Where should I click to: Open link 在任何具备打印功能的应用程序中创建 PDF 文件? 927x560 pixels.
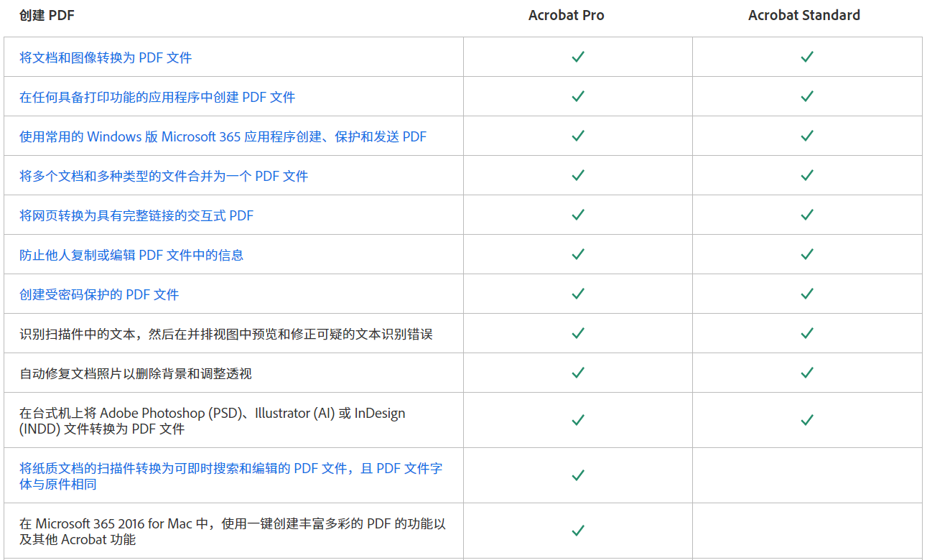tap(157, 97)
